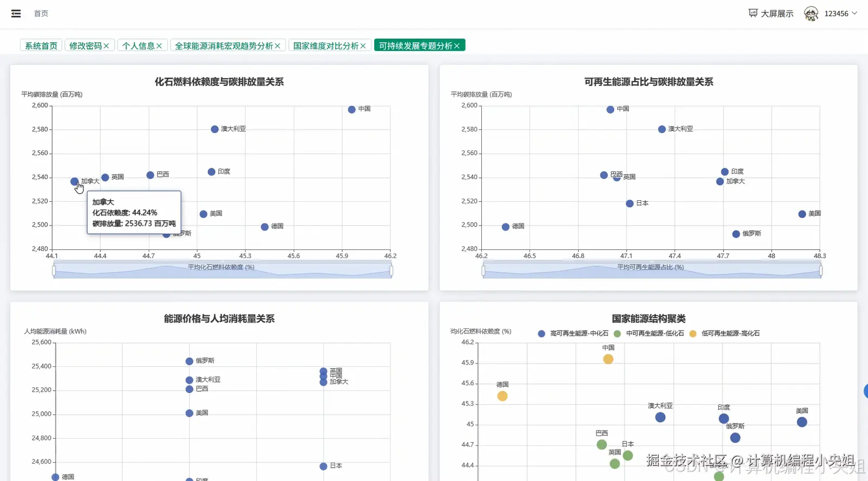Viewport: 868px width, 481px height.
Task: Expand the 123456 user dropdown
Action: point(840,14)
